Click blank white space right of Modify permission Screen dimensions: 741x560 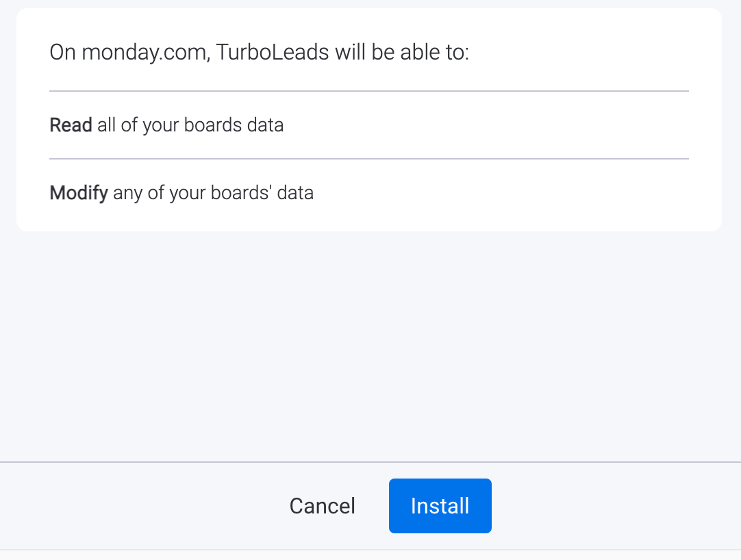coord(514,193)
